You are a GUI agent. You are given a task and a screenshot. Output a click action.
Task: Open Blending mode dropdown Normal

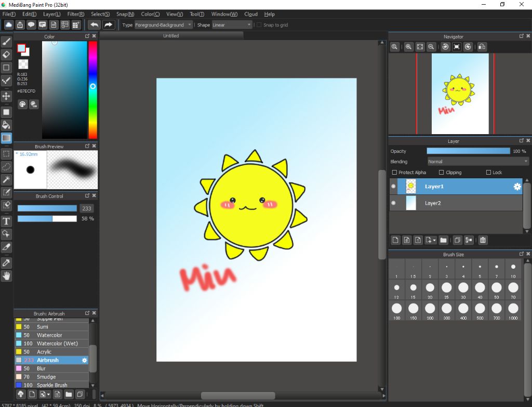[478, 162]
